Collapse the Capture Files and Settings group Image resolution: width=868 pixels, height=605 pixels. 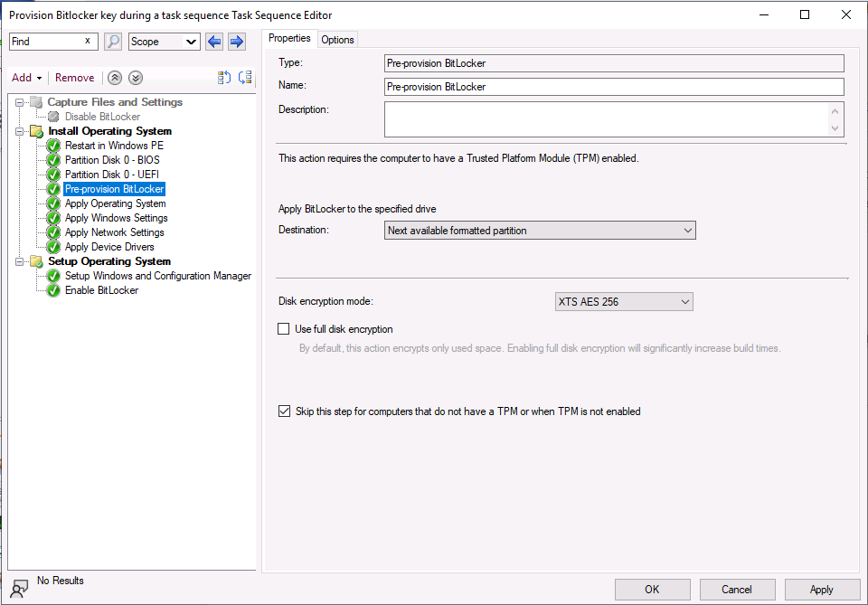[19, 102]
